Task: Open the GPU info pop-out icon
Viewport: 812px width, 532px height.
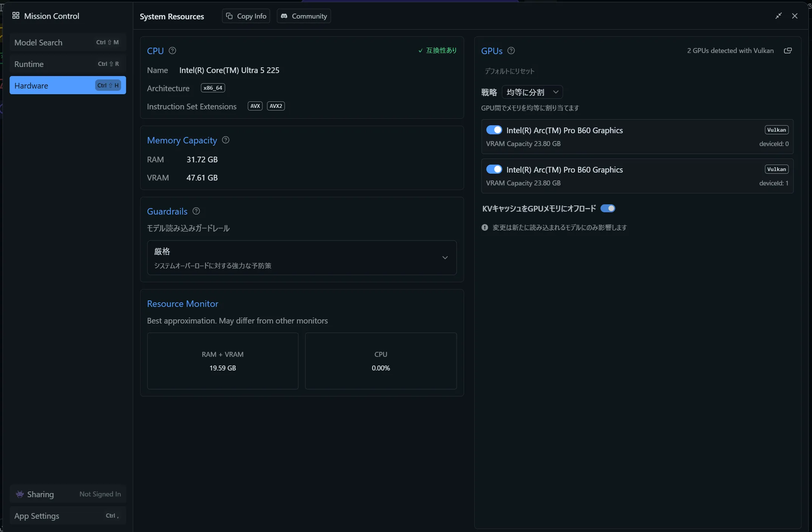Action: (x=788, y=51)
